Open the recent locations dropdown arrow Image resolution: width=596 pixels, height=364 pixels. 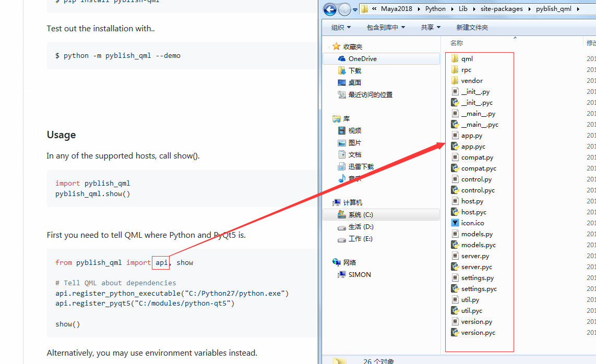coord(355,9)
